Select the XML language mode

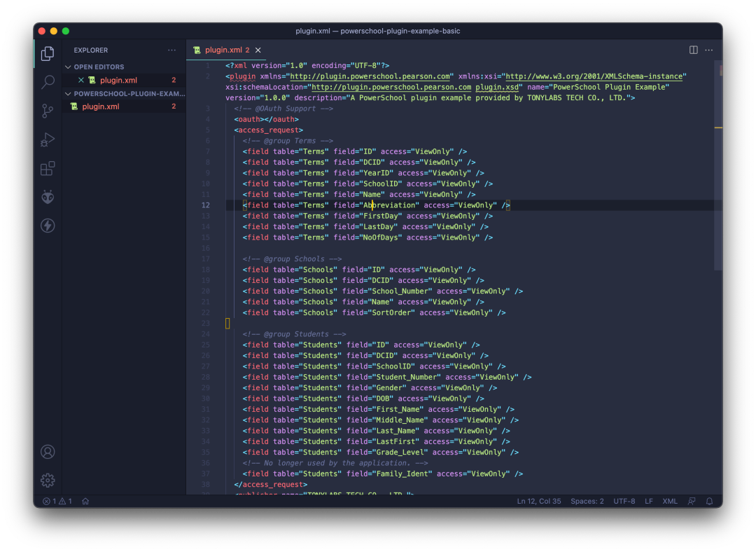click(x=670, y=502)
